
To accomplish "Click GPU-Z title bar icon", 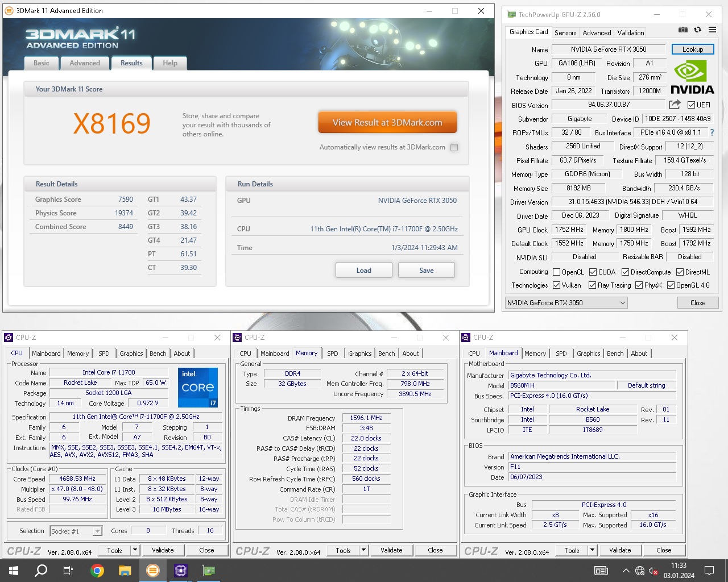I will [x=511, y=14].
